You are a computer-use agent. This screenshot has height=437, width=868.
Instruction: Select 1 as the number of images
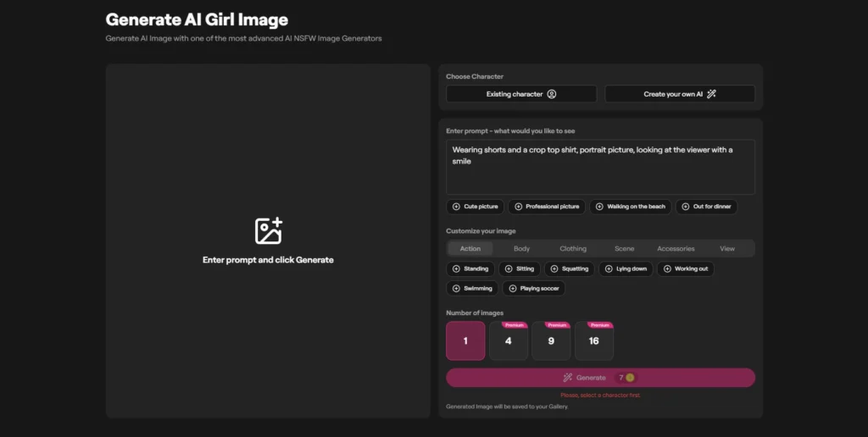465,340
